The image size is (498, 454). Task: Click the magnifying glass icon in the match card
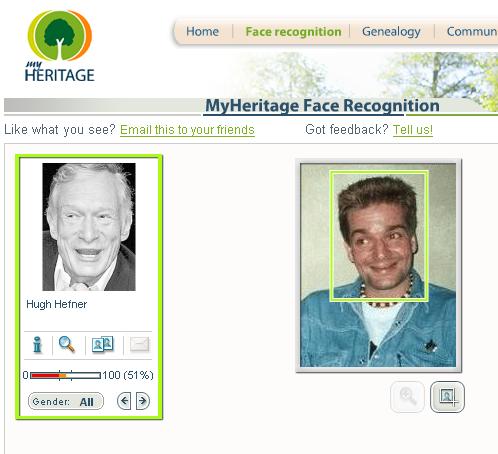[67, 344]
